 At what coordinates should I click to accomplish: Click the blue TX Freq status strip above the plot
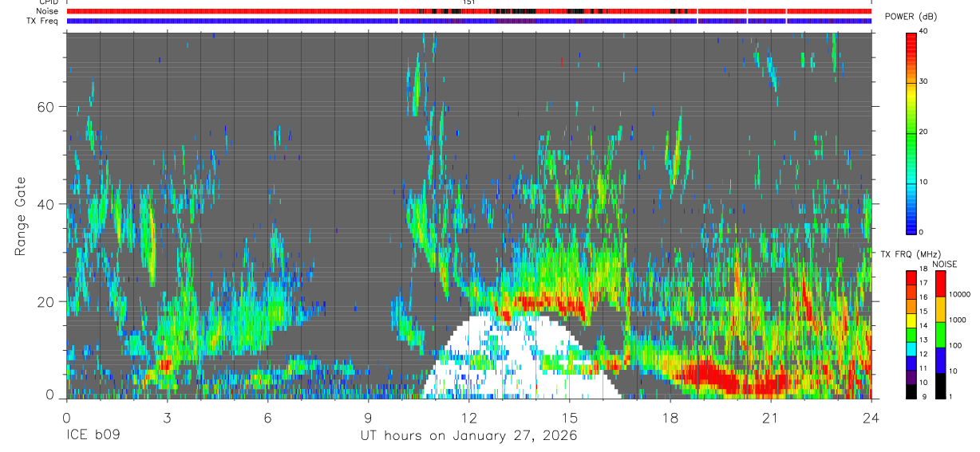(x=468, y=21)
